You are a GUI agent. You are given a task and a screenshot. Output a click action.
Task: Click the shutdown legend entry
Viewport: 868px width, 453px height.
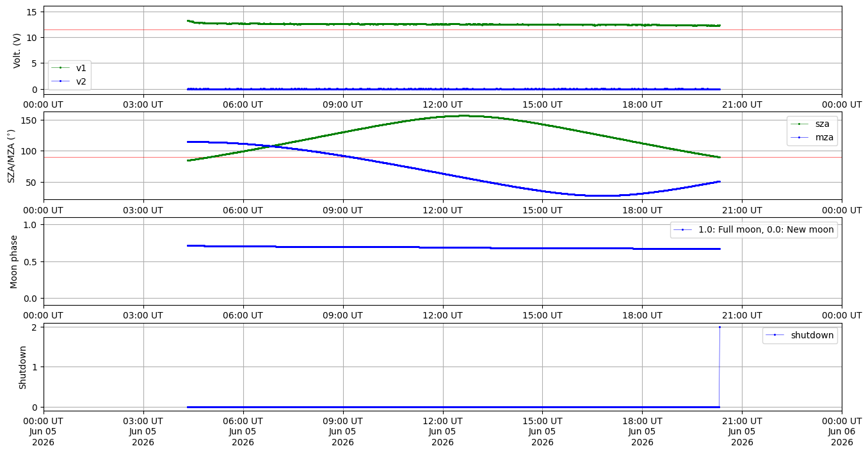click(800, 335)
